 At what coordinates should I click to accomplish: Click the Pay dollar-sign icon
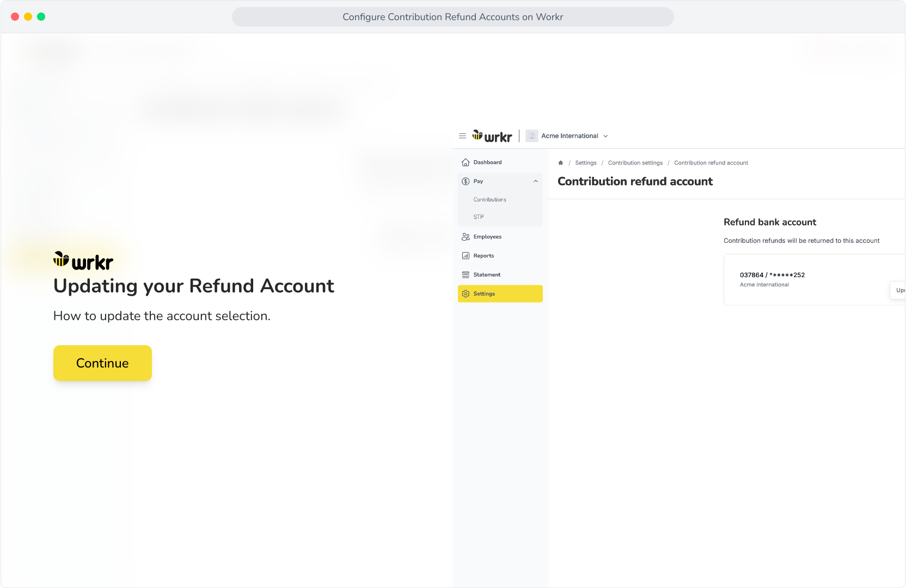click(466, 181)
